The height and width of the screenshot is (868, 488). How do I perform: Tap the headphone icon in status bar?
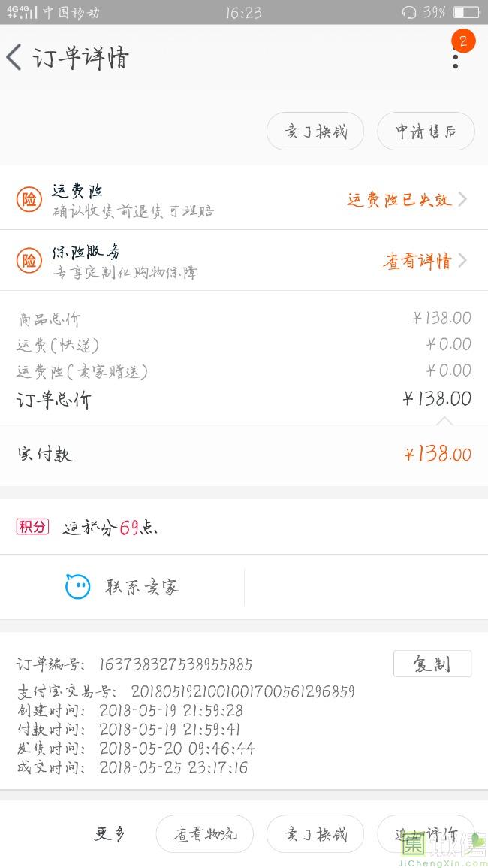point(409,12)
